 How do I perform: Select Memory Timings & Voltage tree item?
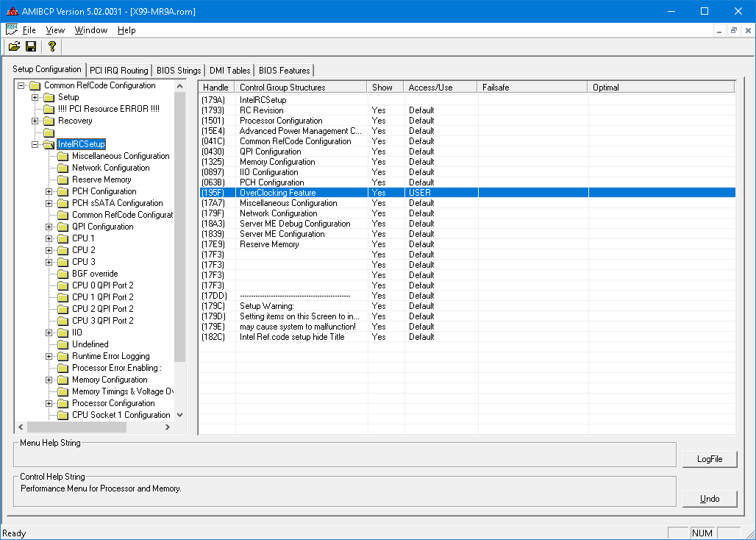[x=123, y=391]
